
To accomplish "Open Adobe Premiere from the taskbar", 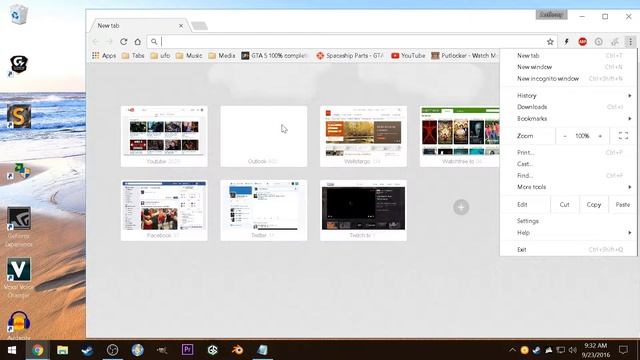I will tap(187, 350).
